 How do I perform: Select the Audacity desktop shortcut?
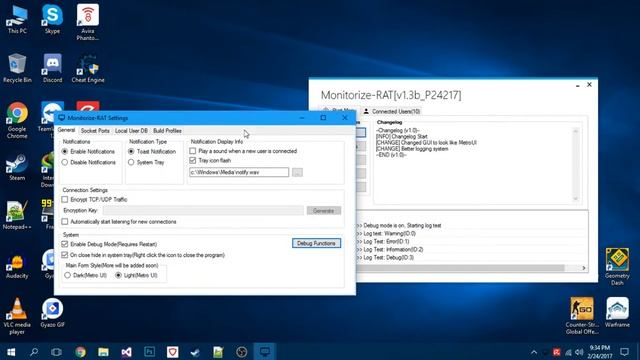[17, 264]
